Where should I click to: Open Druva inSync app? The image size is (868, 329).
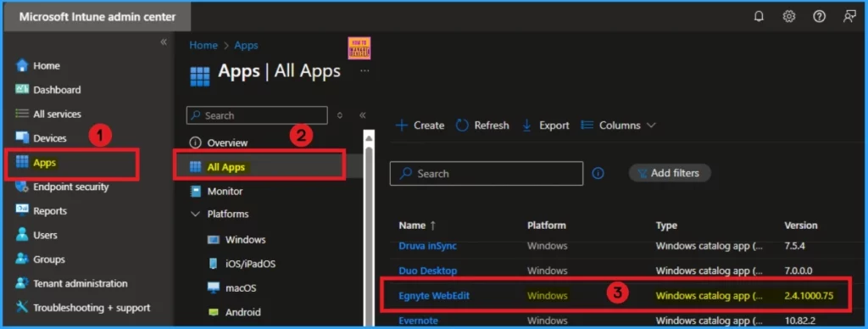(428, 246)
